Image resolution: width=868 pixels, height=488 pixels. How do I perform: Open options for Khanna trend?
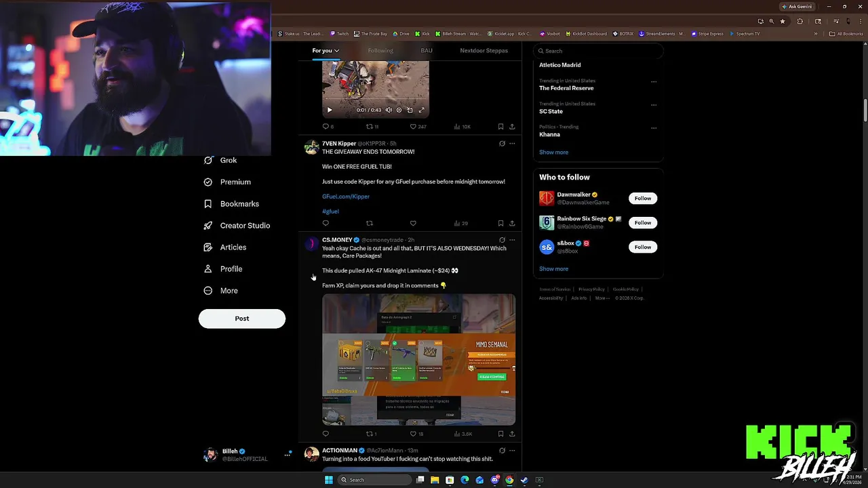pyautogui.click(x=654, y=128)
